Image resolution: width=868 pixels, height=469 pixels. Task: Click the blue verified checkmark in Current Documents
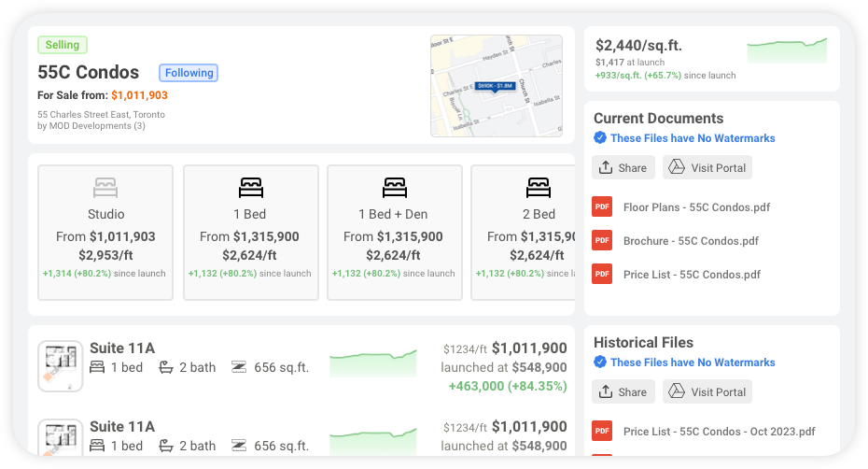[x=600, y=138]
